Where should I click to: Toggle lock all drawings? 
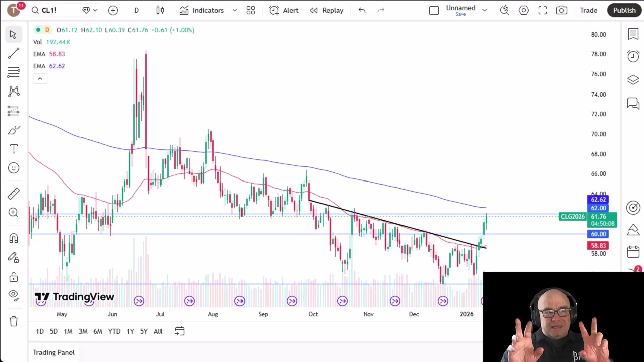[x=13, y=277]
